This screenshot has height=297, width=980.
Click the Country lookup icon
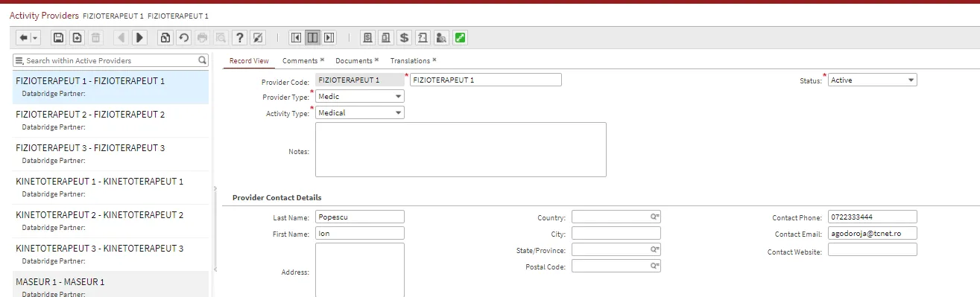click(x=655, y=217)
